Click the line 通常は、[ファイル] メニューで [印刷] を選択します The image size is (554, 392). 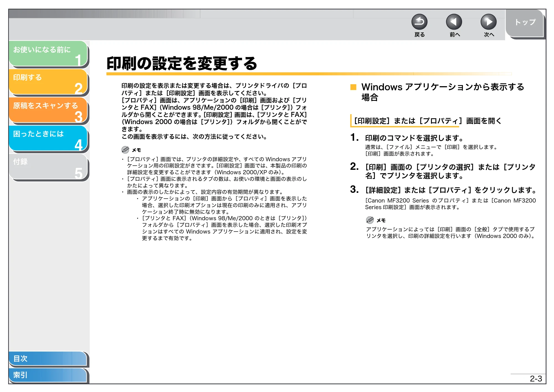pyautogui.click(x=431, y=147)
